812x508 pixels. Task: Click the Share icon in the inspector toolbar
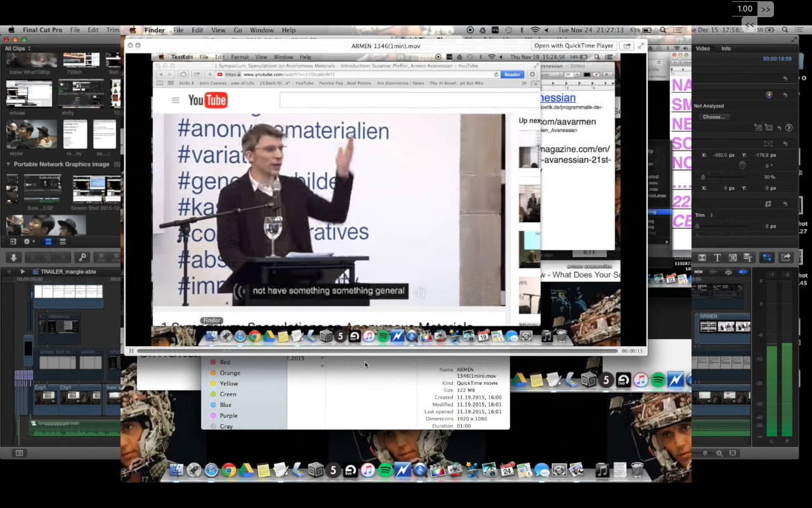(x=787, y=257)
